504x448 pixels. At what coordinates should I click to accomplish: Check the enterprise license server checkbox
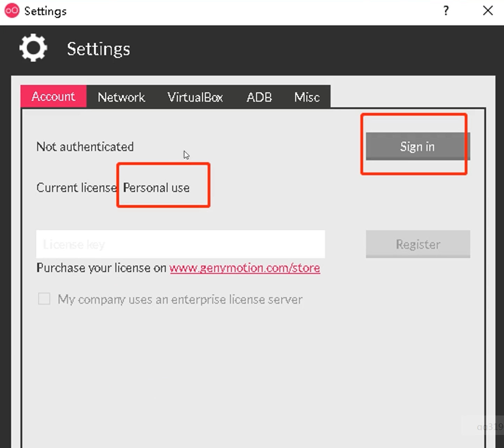coord(44,299)
